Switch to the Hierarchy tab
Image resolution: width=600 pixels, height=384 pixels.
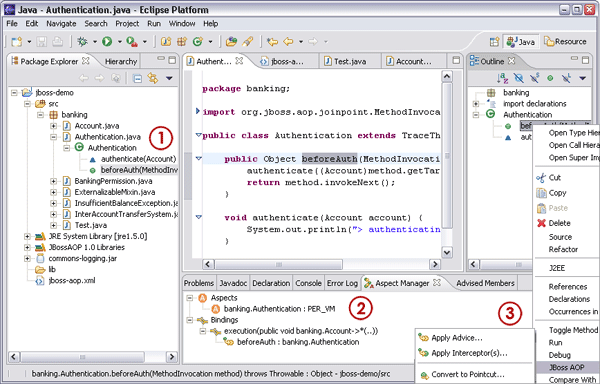pos(121,61)
